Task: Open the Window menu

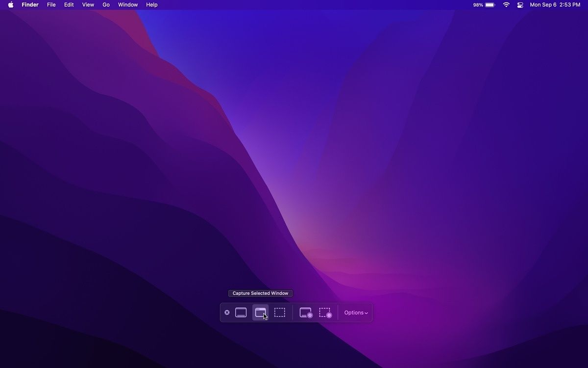Action: (127, 4)
